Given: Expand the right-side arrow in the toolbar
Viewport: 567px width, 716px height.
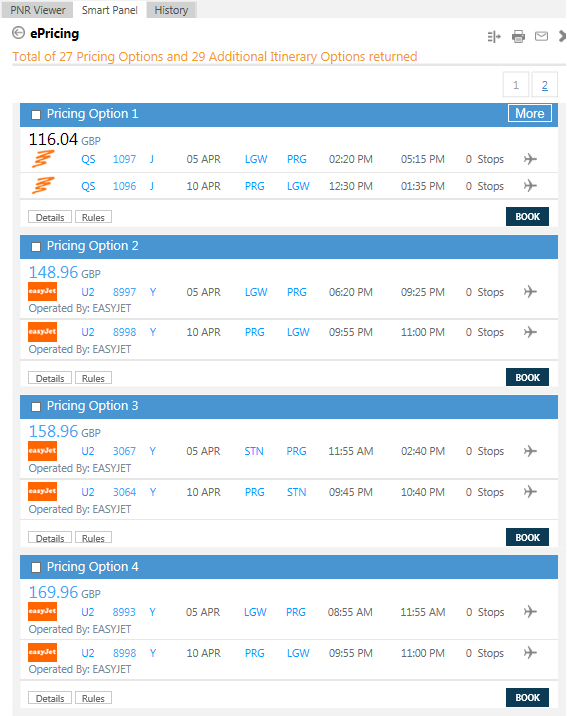Looking at the screenshot, I should click(562, 36).
